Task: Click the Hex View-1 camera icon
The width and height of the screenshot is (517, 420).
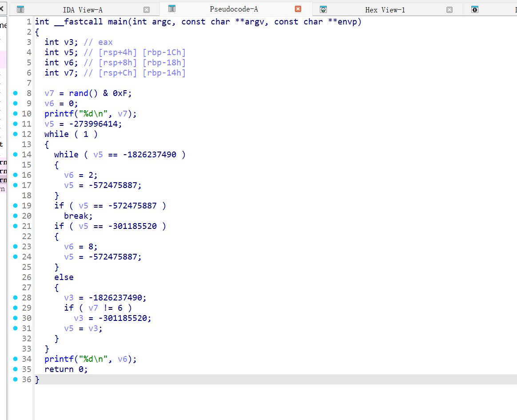Action: pos(324,9)
